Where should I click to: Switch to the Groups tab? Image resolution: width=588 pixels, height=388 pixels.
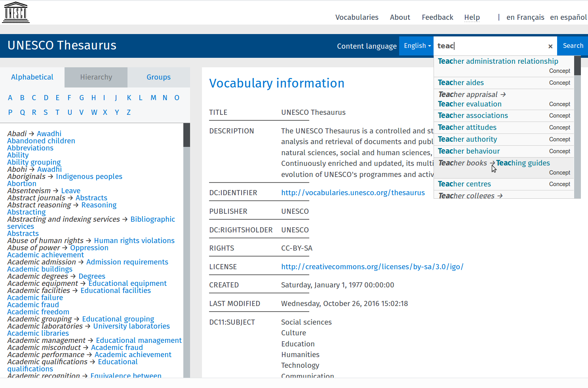pyautogui.click(x=158, y=77)
